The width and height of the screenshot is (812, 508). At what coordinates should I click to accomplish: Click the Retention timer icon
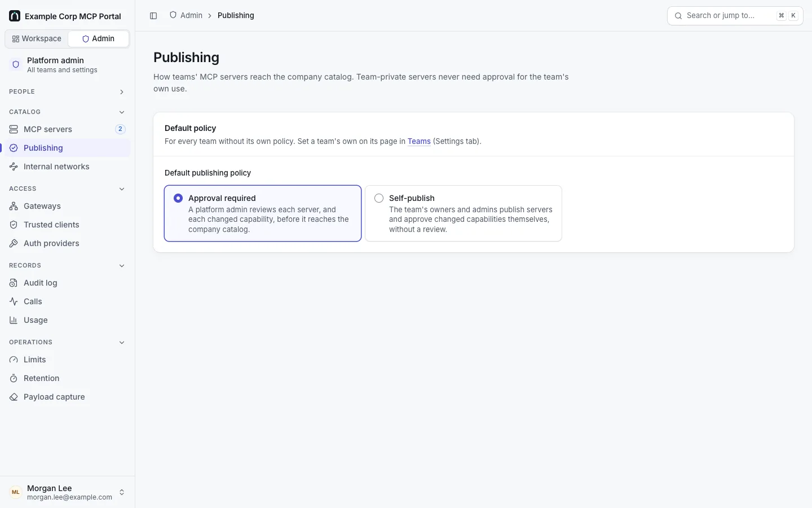(x=14, y=378)
